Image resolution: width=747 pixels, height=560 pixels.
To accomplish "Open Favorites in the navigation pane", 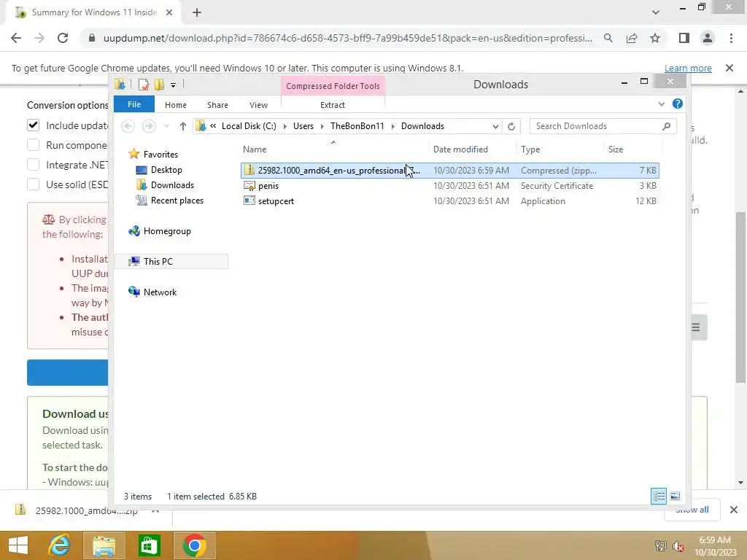I will pyautogui.click(x=160, y=155).
